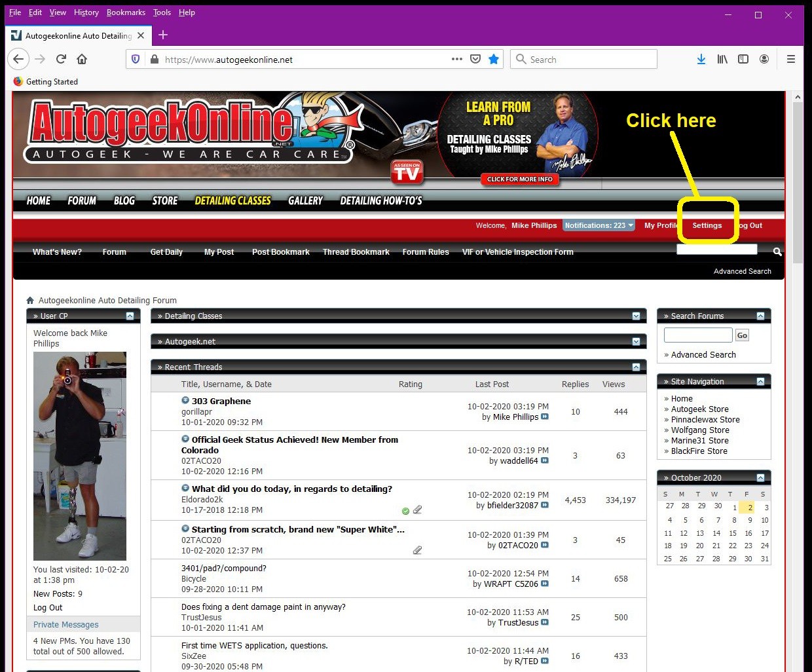This screenshot has width=812, height=672.
Task: Go to last post by WRAPT C5Z06
Action: [x=545, y=584]
